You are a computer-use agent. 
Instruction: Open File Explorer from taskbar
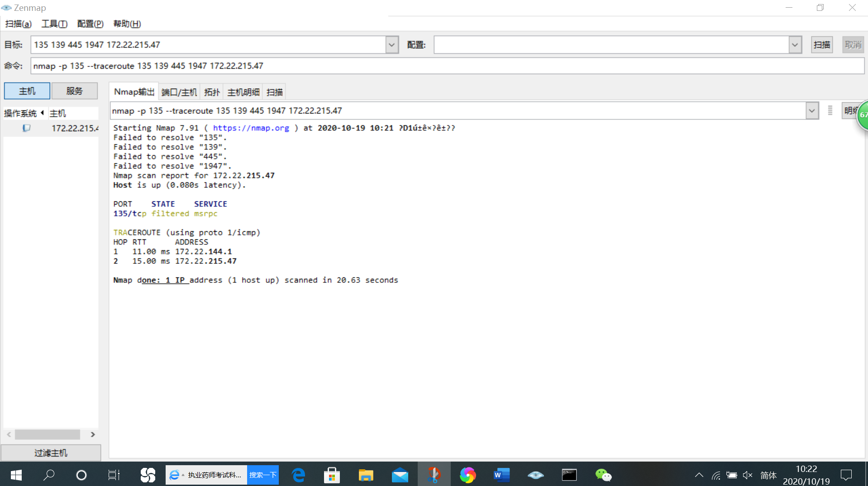pyautogui.click(x=366, y=475)
